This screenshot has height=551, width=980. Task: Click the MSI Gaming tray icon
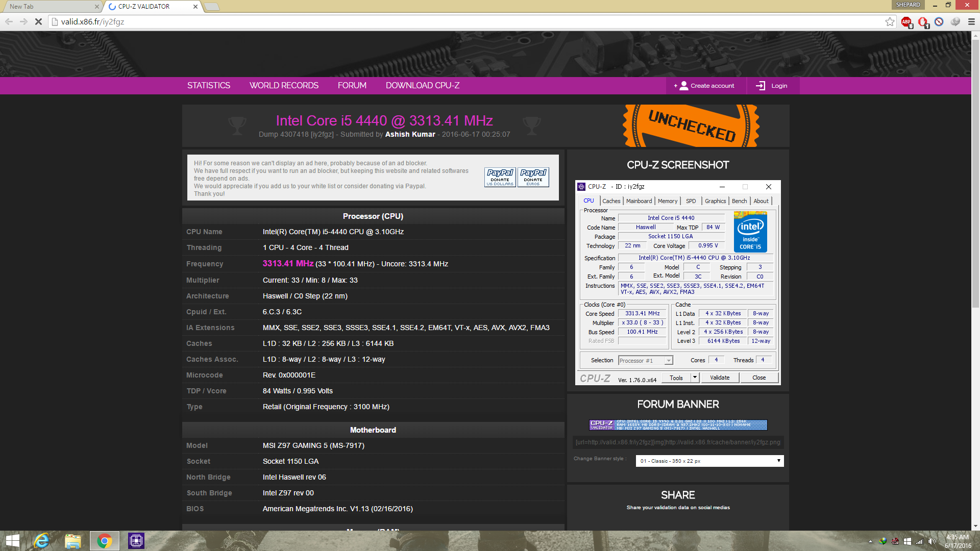[x=895, y=541]
